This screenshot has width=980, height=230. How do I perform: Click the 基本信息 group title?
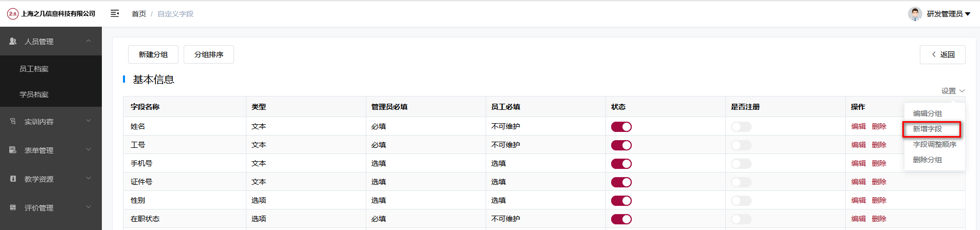tap(153, 80)
